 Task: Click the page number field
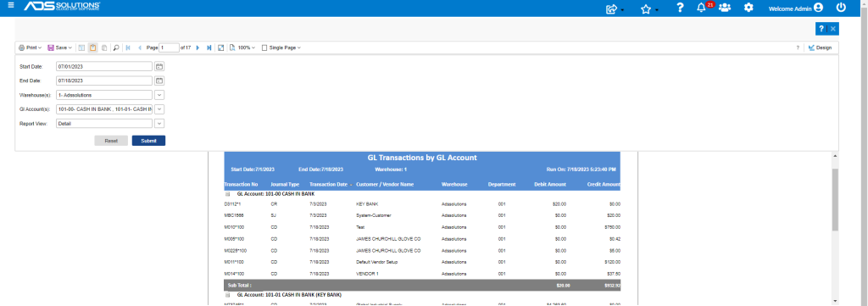click(169, 48)
